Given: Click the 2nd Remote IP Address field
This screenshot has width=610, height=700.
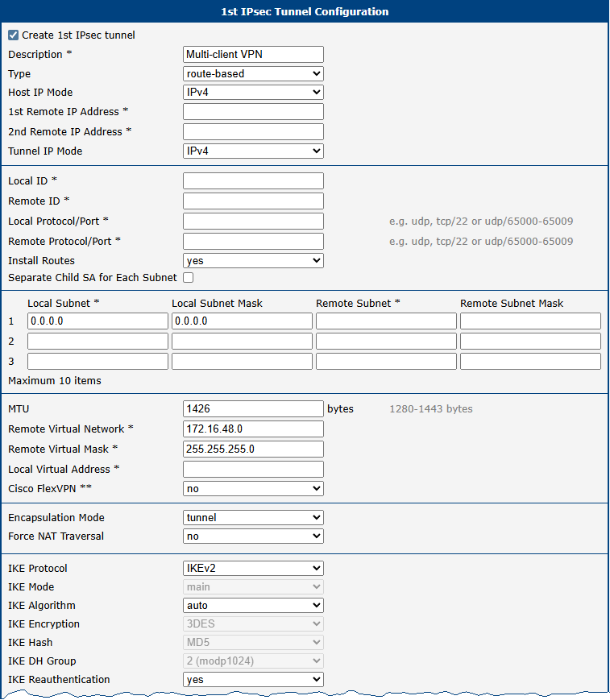Looking at the screenshot, I should [253, 131].
